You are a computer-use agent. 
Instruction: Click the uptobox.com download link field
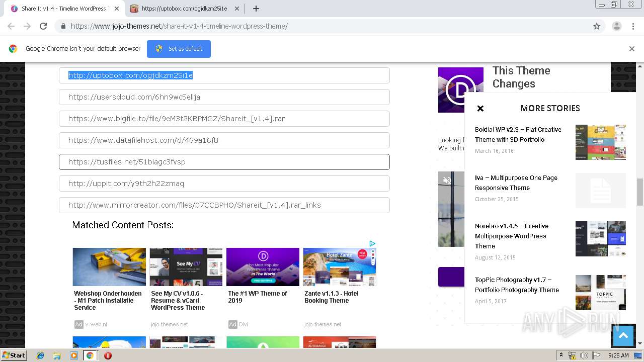224,75
